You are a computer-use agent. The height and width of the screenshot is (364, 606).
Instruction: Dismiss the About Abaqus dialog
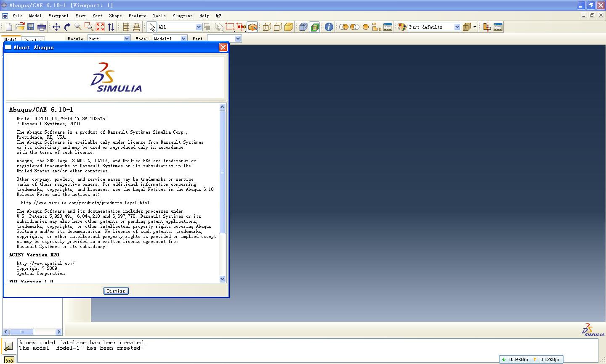116,291
